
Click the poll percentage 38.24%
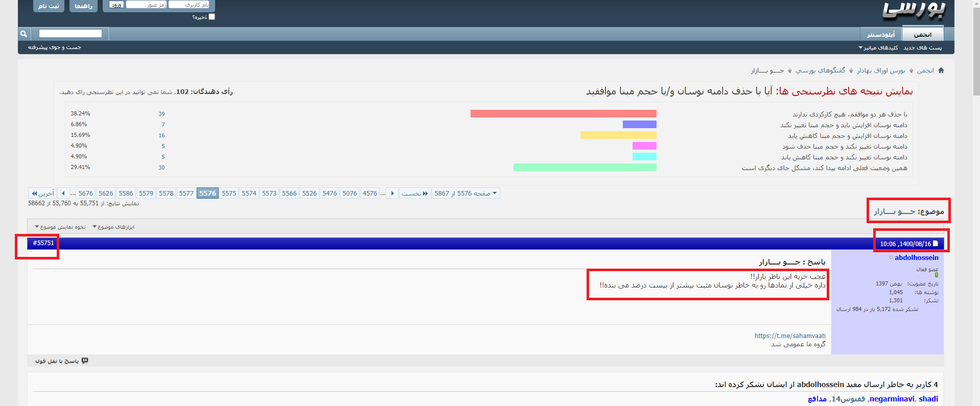tap(80, 113)
